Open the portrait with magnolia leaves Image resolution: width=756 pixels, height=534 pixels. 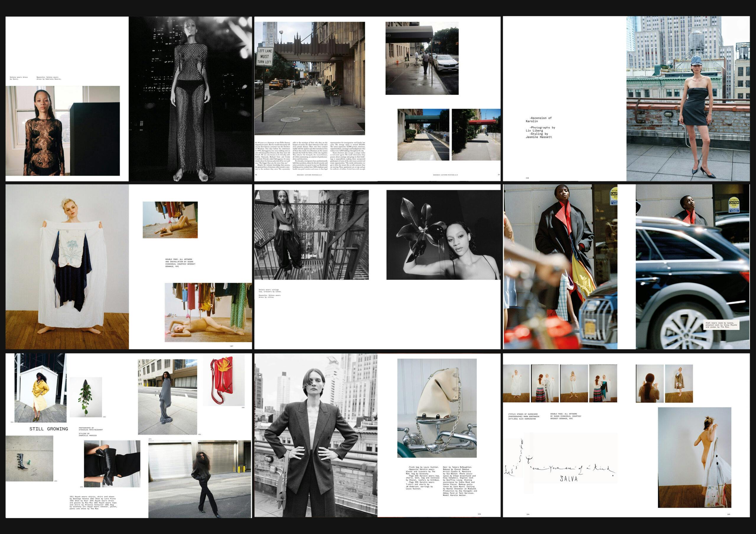pyautogui.click(x=443, y=235)
